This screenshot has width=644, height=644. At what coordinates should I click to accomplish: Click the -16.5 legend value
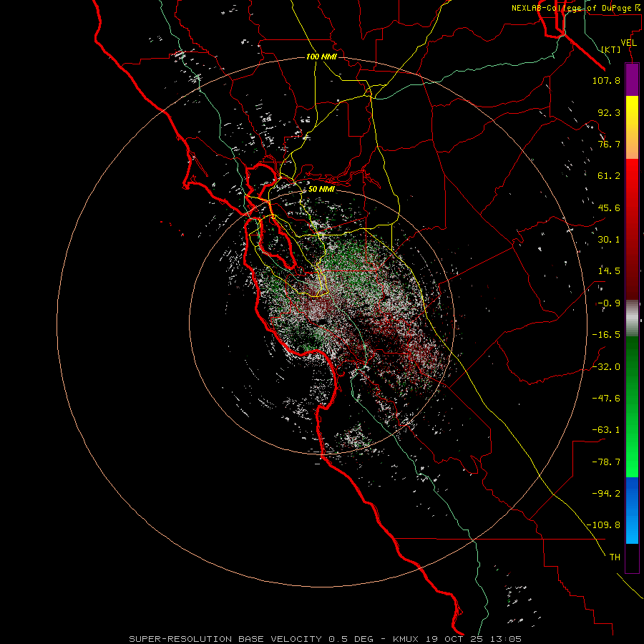[x=606, y=335]
